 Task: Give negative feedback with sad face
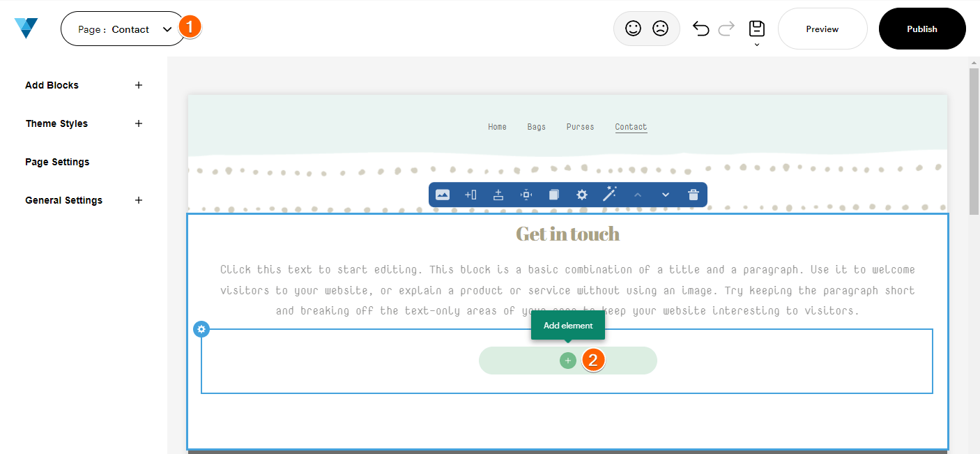(x=661, y=28)
